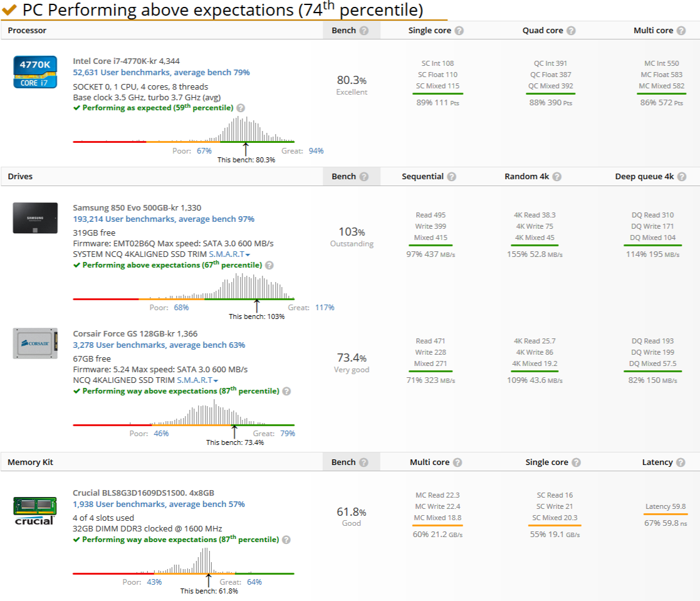Image resolution: width=700 pixels, height=601 pixels.
Task: Click help icon after CPU 59th percentile
Action: (x=241, y=108)
